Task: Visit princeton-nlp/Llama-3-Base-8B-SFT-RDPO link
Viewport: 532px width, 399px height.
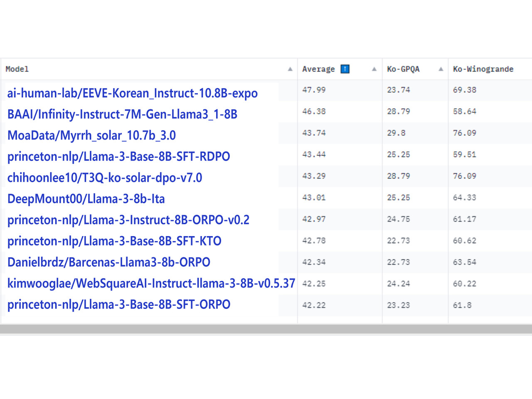Action: 118,157
